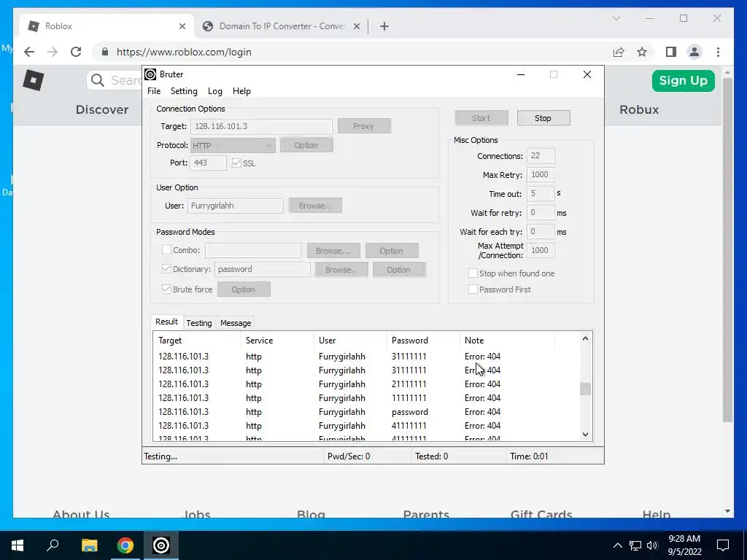Open the Log menu in Bruter
Screen dimensions: 747x560
[215, 91]
